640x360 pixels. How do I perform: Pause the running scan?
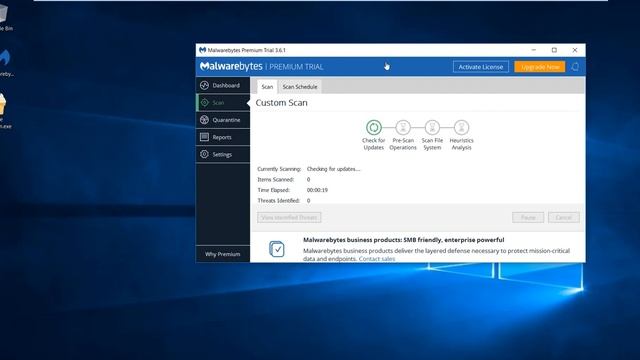(528, 218)
